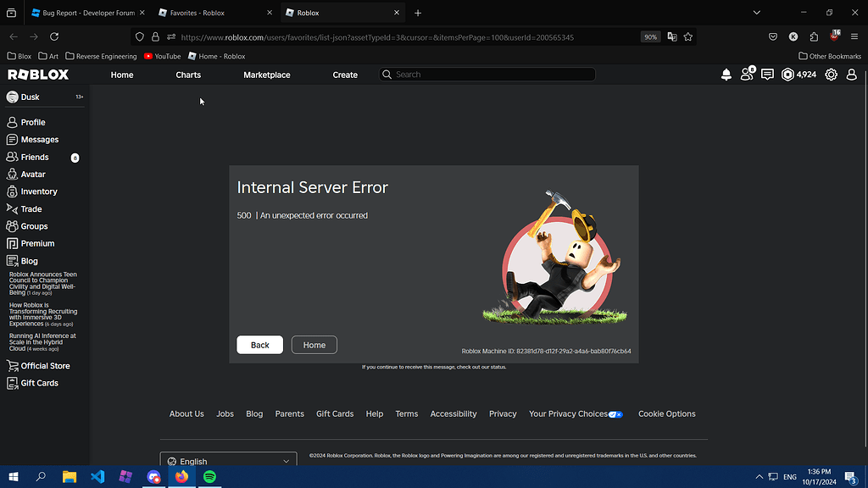This screenshot has height=488, width=868.
Task: Click the Back button on the error page
Action: [x=259, y=345]
